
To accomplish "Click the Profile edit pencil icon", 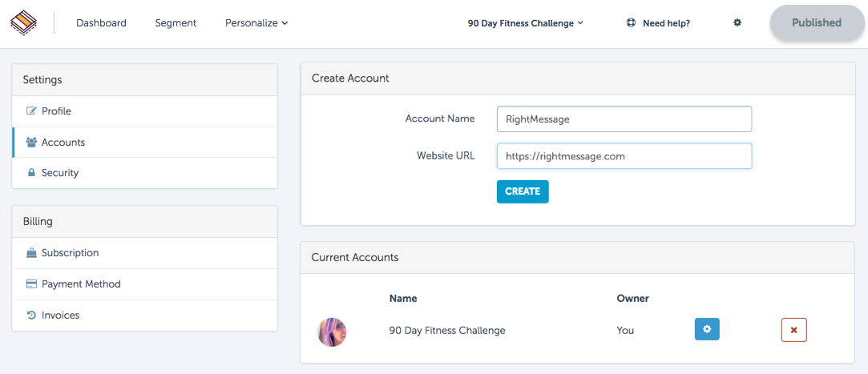I will click(31, 111).
